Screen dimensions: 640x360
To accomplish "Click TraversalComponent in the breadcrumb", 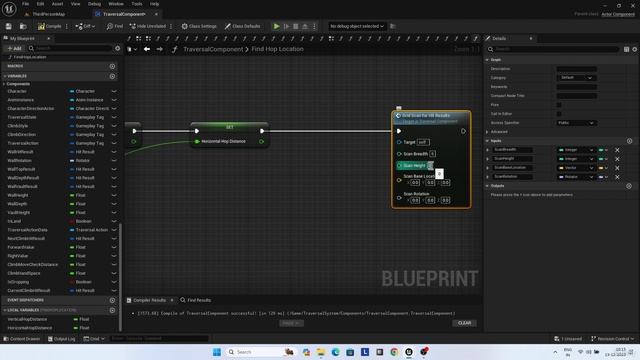I will pos(213,49).
